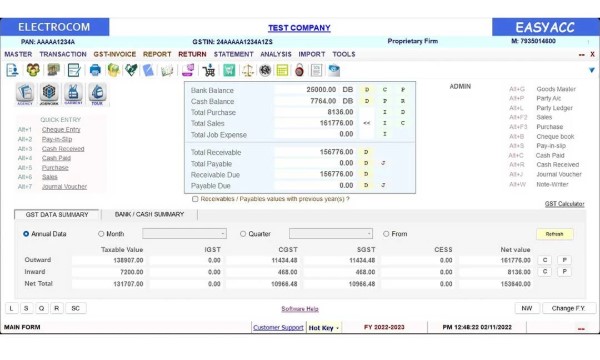
Task: Click the C button in Outward row
Action: coord(545,260)
